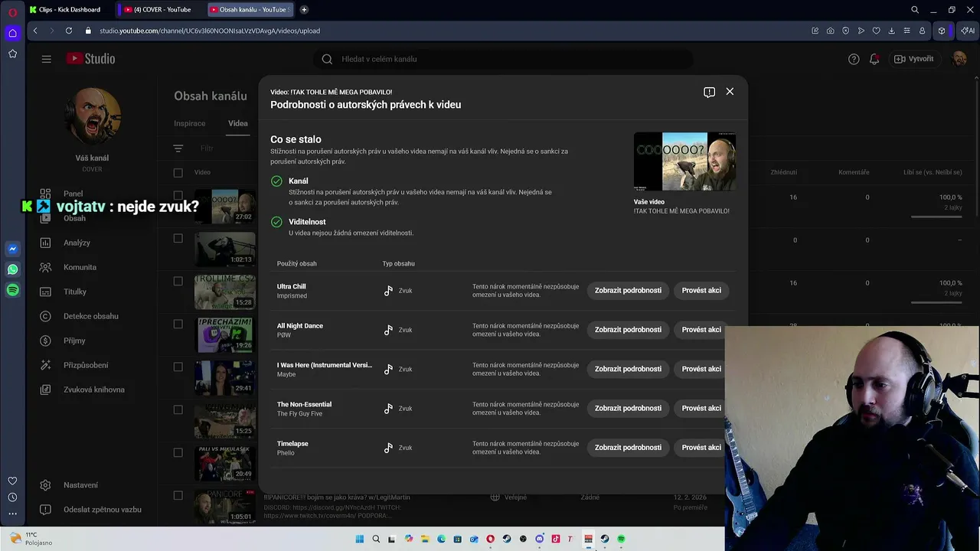Close the copyright details dialog
980x551 pixels.
pyautogui.click(x=730, y=91)
